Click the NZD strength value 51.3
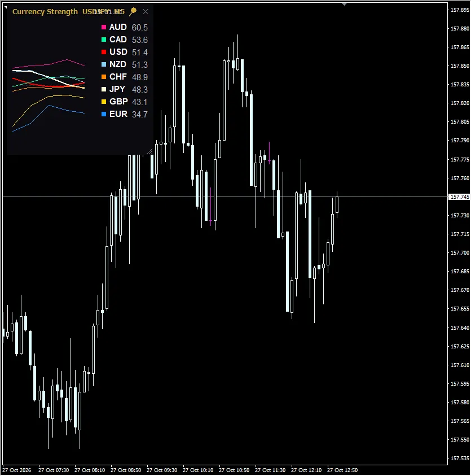This screenshot has width=471, height=476. click(140, 65)
